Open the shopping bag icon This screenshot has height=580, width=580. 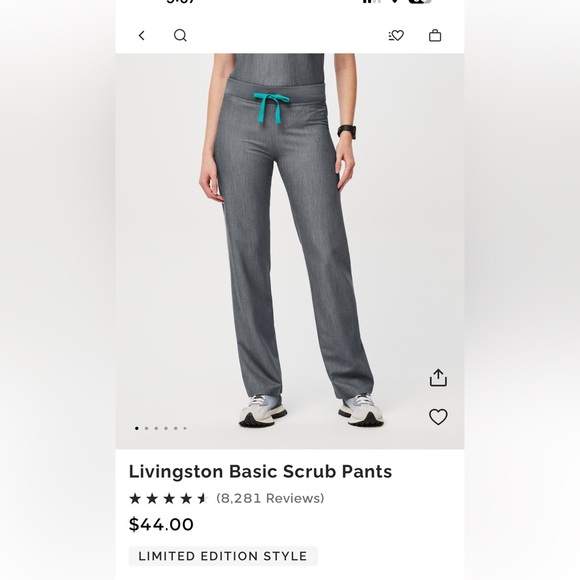point(435,36)
